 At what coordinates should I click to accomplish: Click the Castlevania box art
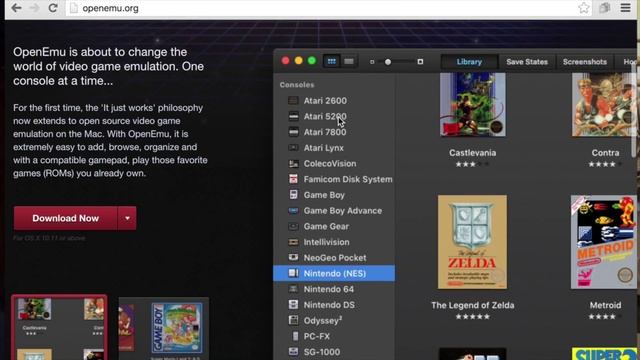(473, 104)
